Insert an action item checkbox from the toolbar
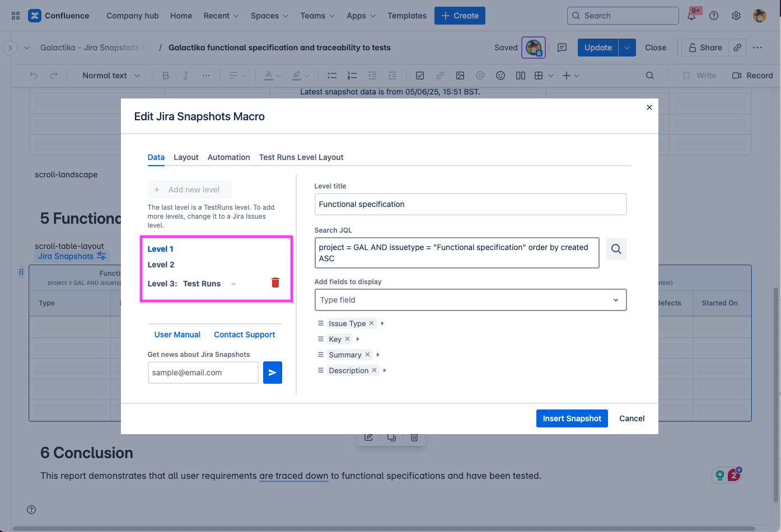Screen dimensions: 781x532 tap(420, 75)
